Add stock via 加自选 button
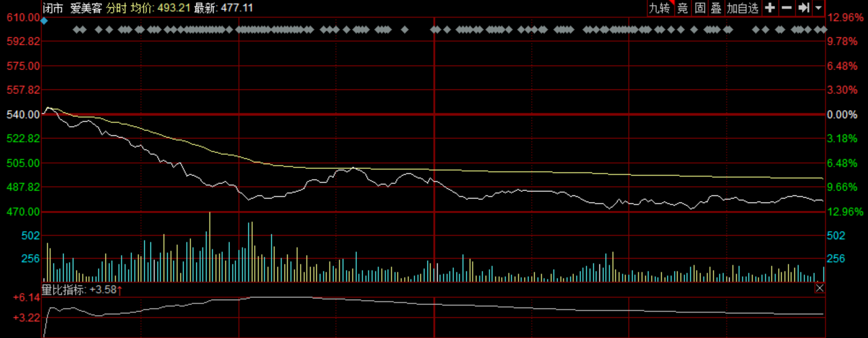The height and width of the screenshot is (338, 868). pyautogui.click(x=743, y=8)
